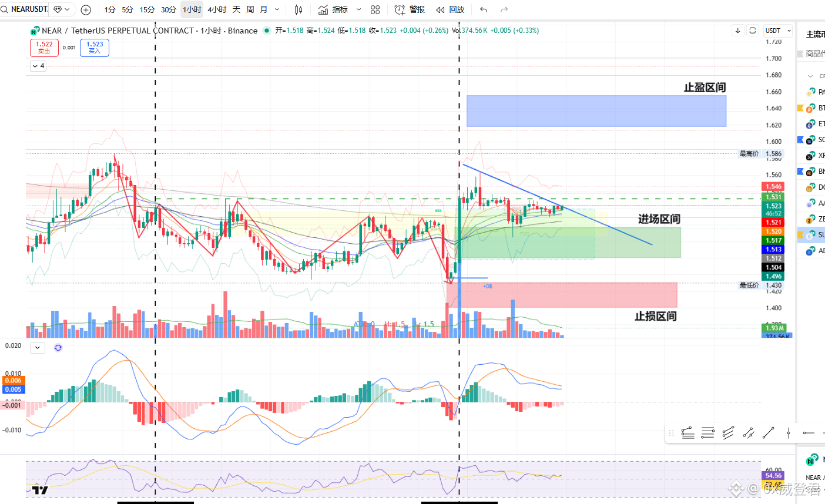Click the chart snapshot fullscreen icon

(x=753, y=31)
